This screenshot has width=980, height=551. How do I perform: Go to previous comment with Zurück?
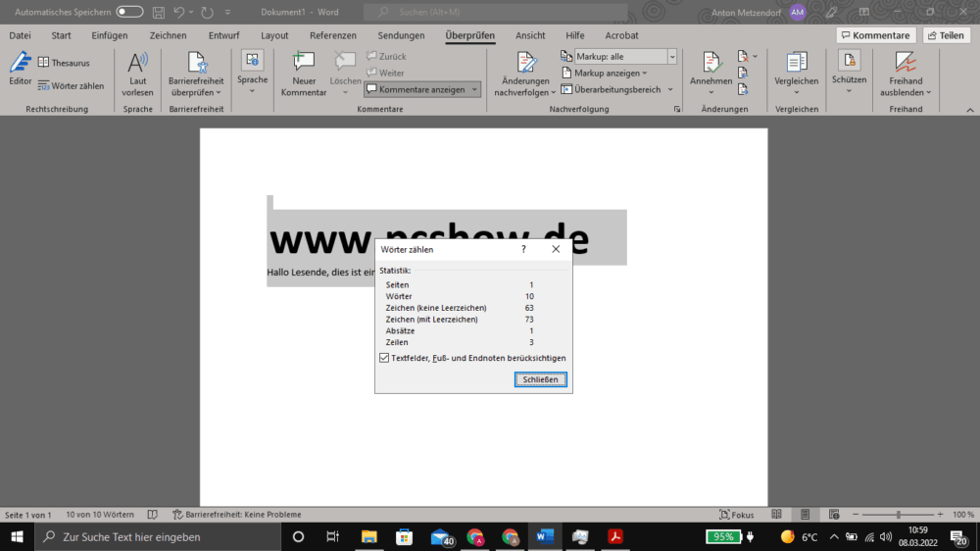tap(386, 56)
